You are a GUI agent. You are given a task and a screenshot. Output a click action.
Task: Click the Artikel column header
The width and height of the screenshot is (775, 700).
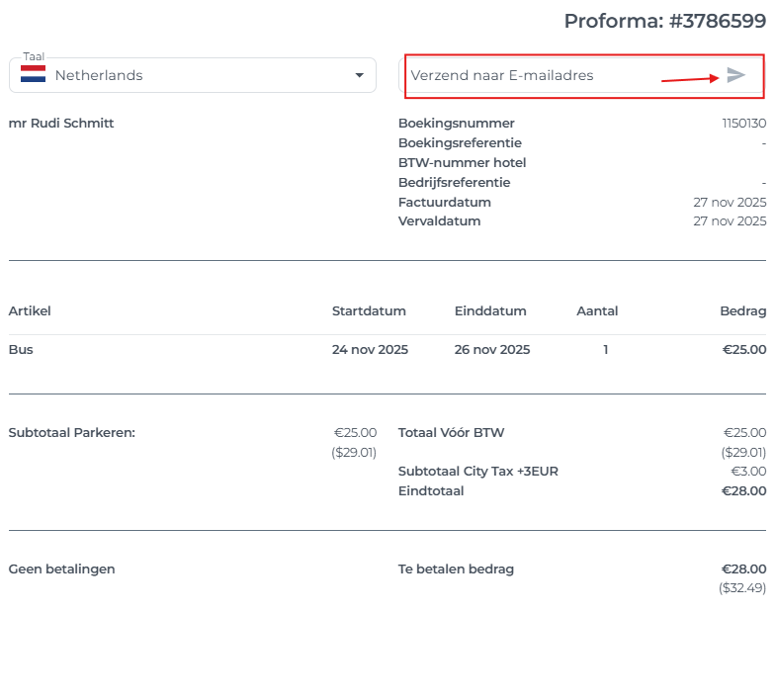pyautogui.click(x=30, y=310)
